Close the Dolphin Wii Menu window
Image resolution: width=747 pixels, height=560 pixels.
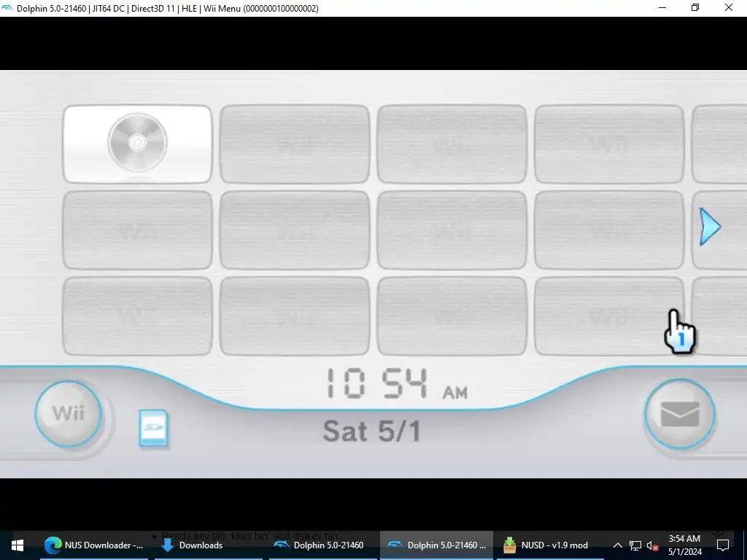[x=729, y=8]
